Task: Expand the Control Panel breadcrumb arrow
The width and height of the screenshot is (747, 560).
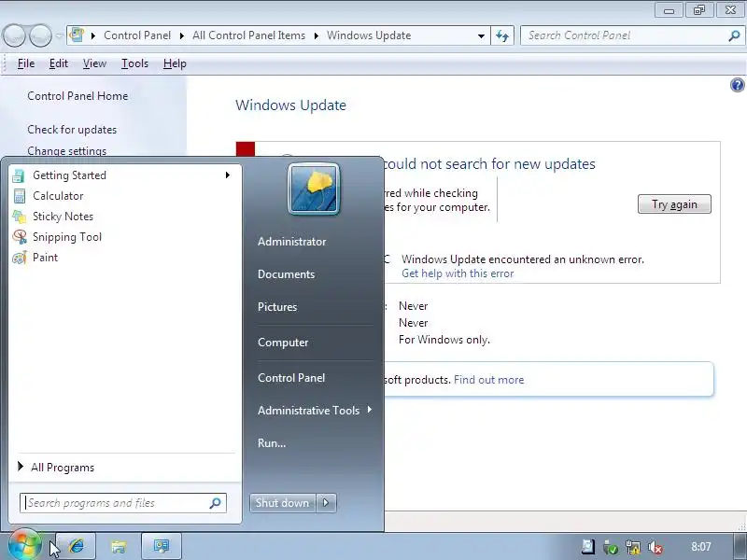Action: click(181, 35)
